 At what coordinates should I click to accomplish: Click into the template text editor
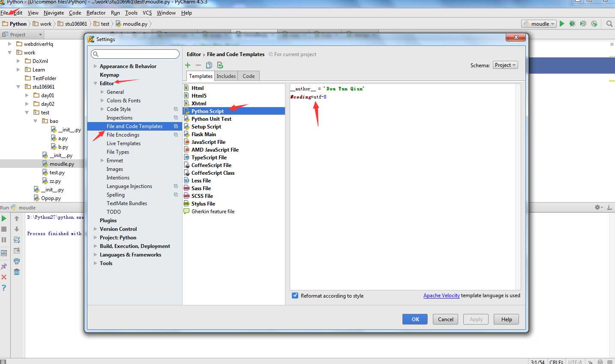pyautogui.click(x=402, y=187)
